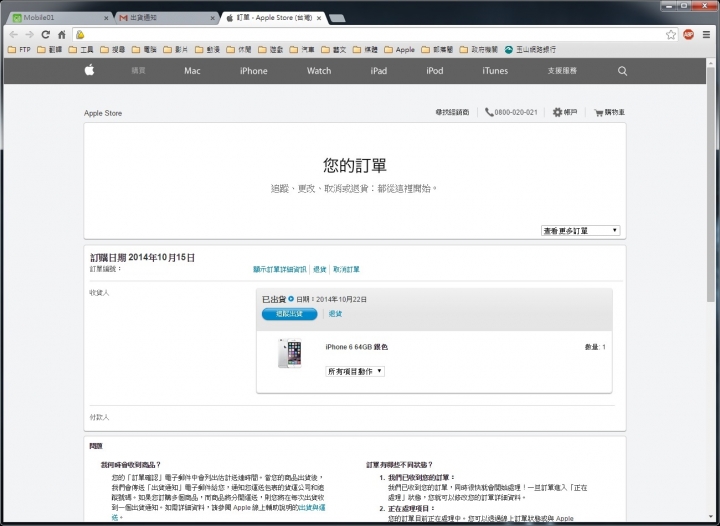This screenshot has width=720, height=526.
Task: Open the iPod menu item
Action: [x=434, y=71]
